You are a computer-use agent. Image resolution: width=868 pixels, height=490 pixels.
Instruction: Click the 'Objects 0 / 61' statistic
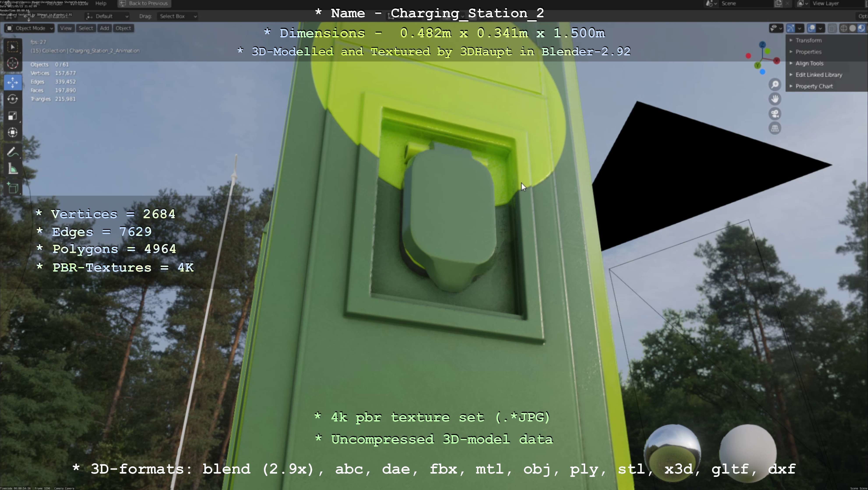49,65
